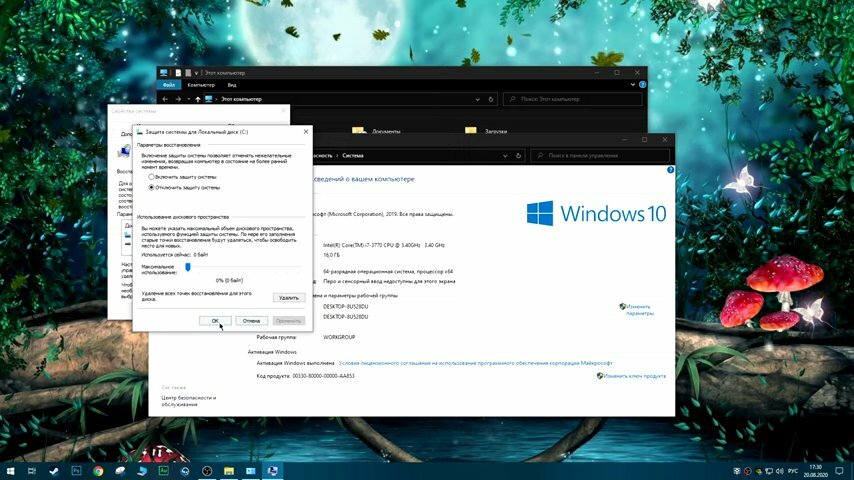Open File Explorer taskbar icon
Viewport: 854px width, 480px height.
click(229, 471)
